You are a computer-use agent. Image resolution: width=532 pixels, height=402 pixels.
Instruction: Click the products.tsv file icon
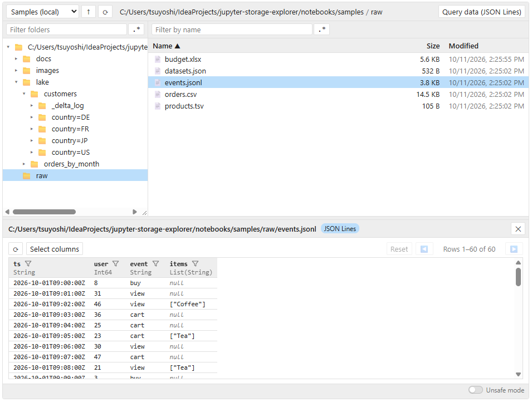tap(158, 106)
